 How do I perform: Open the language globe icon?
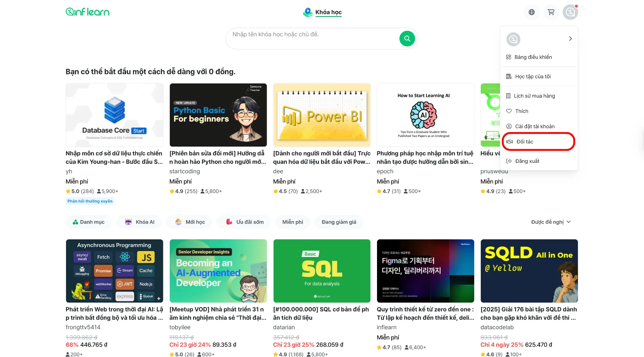(531, 12)
